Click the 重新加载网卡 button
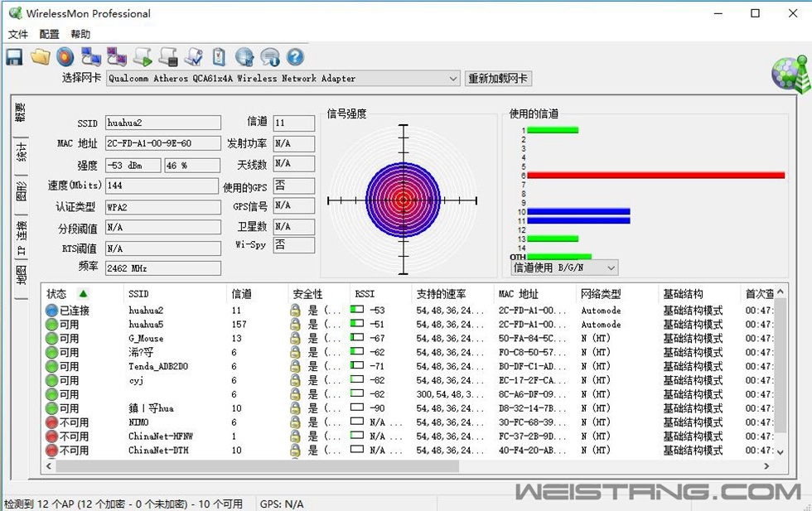Screen dimensions: 812x511 [498, 79]
